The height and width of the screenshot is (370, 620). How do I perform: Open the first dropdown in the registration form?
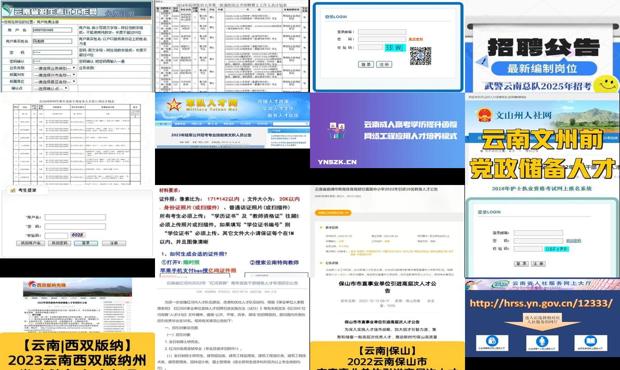(x=55, y=68)
